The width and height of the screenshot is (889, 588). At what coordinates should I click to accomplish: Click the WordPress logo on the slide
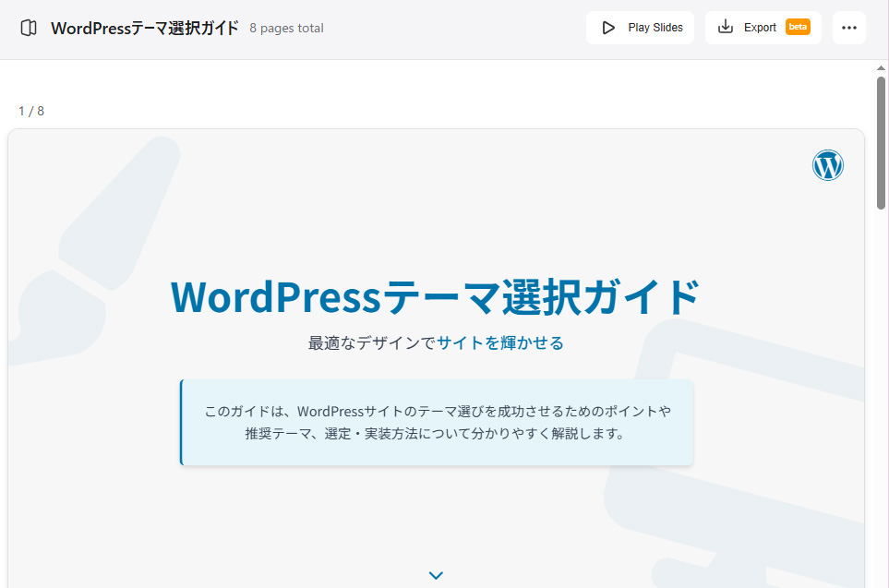point(828,165)
